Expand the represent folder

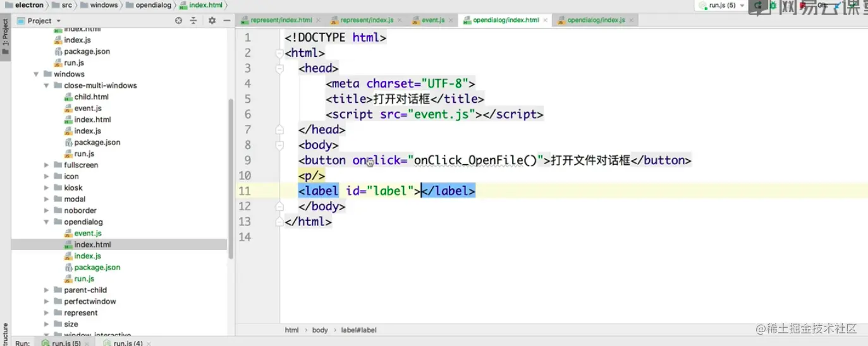click(47, 313)
